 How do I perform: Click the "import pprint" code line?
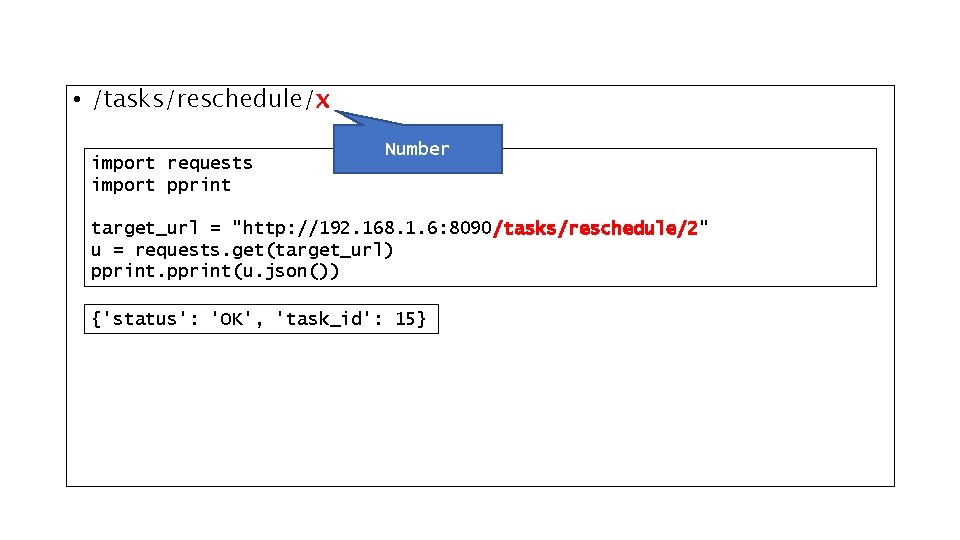(161, 185)
